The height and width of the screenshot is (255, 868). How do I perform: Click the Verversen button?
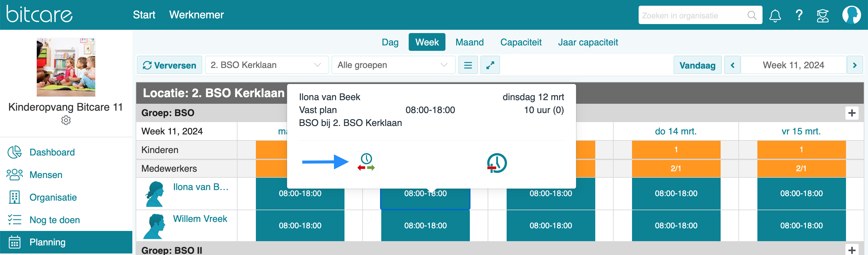169,65
